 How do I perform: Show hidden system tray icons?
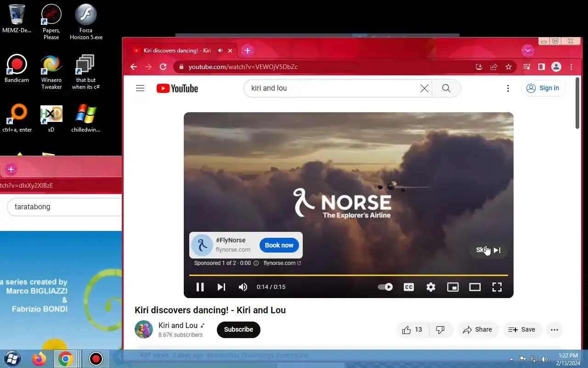click(x=512, y=359)
